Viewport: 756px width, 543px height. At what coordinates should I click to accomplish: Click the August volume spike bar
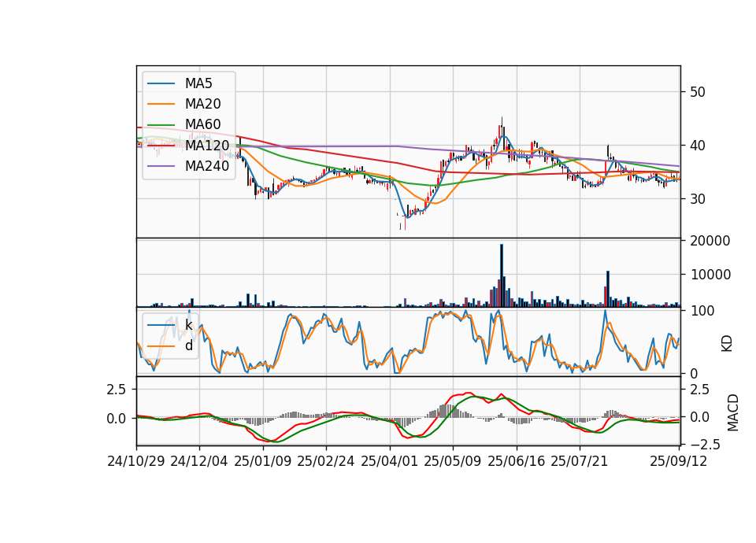[x=608, y=289]
